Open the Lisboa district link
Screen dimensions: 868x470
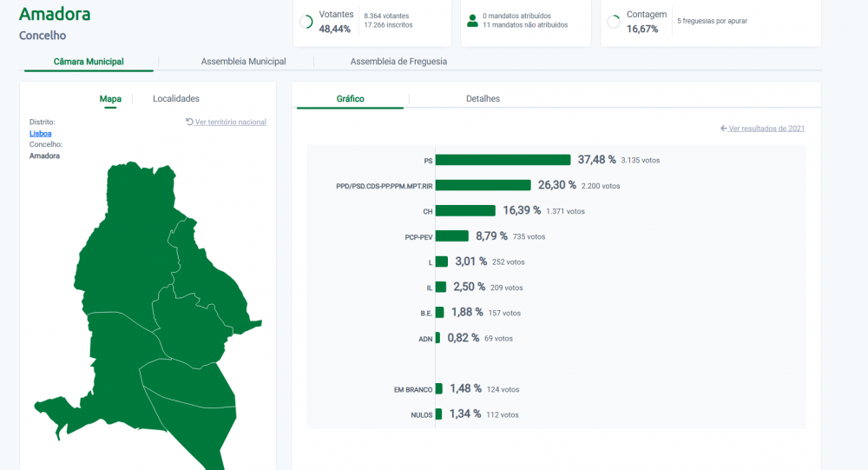tap(41, 134)
